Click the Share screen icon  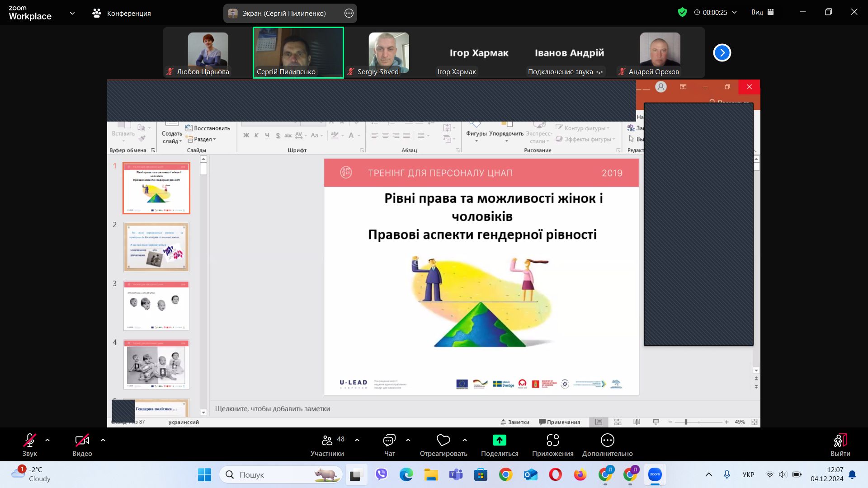tap(499, 440)
